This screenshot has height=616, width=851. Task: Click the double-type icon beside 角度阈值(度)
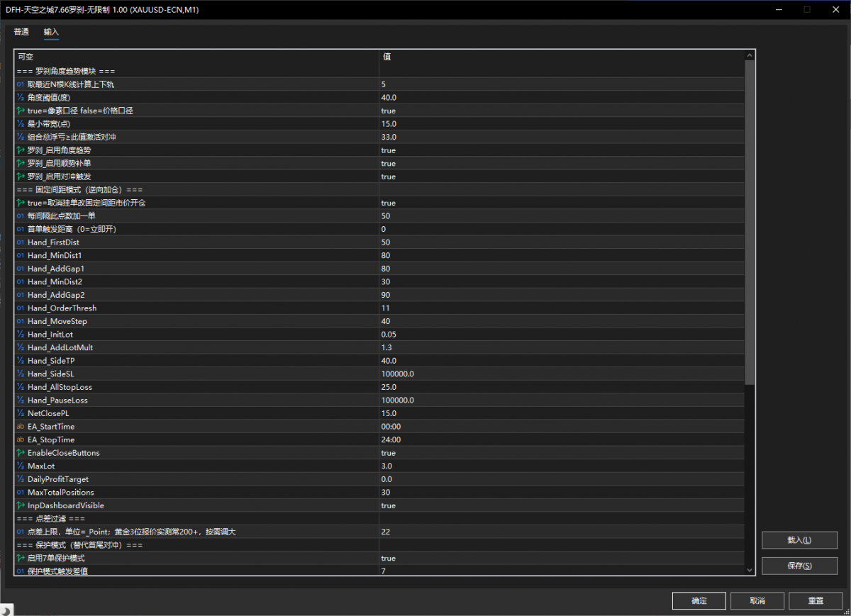[21, 97]
